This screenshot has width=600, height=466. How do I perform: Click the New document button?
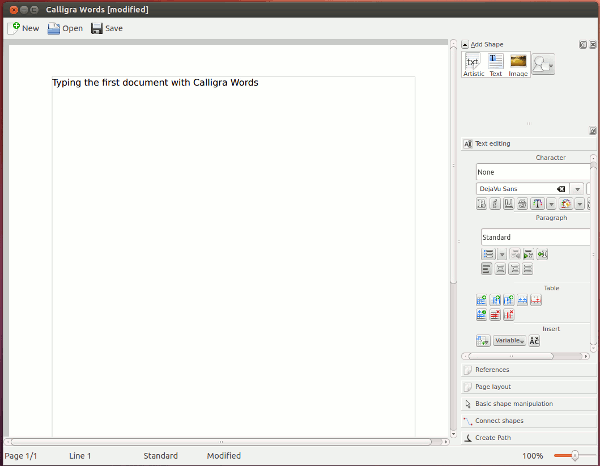click(x=24, y=28)
